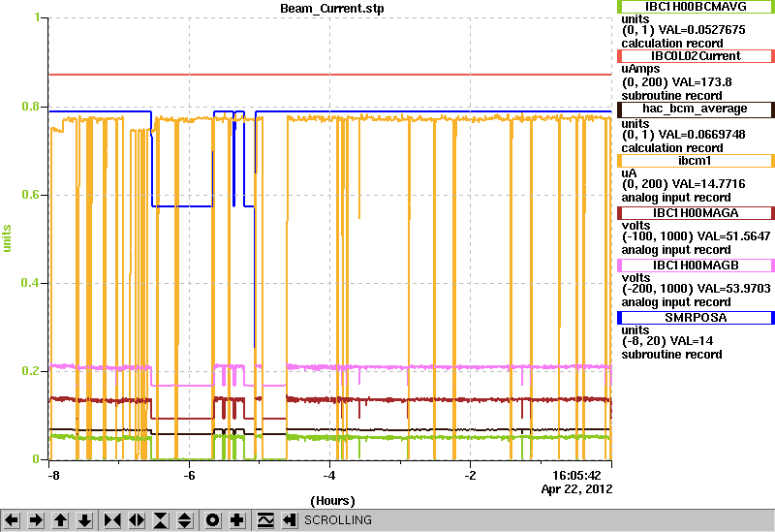Image resolution: width=775 pixels, height=532 pixels.
Task: Compress time axis with inward-pointing triangles icon
Action: point(112,520)
